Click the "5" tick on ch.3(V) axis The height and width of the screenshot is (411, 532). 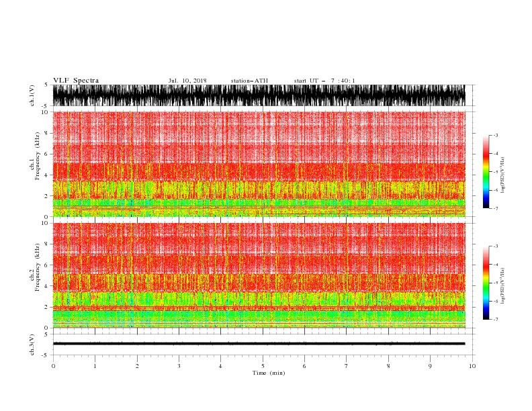coord(46,334)
